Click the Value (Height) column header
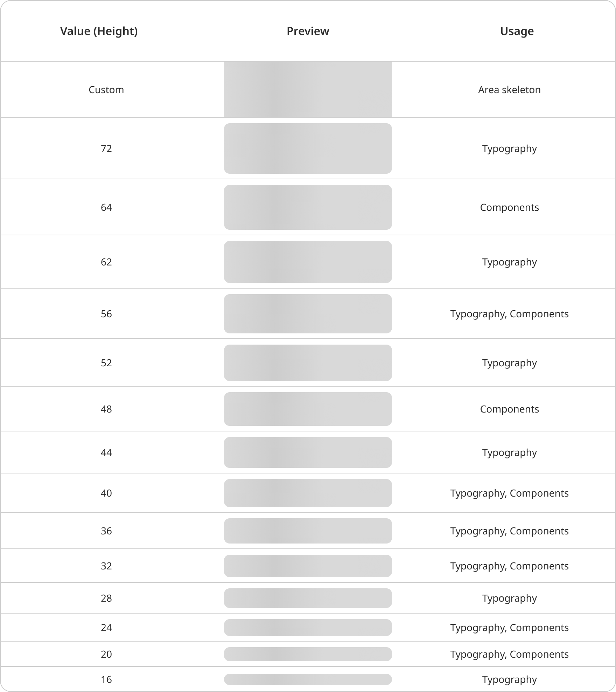616x692 pixels. pos(99,31)
